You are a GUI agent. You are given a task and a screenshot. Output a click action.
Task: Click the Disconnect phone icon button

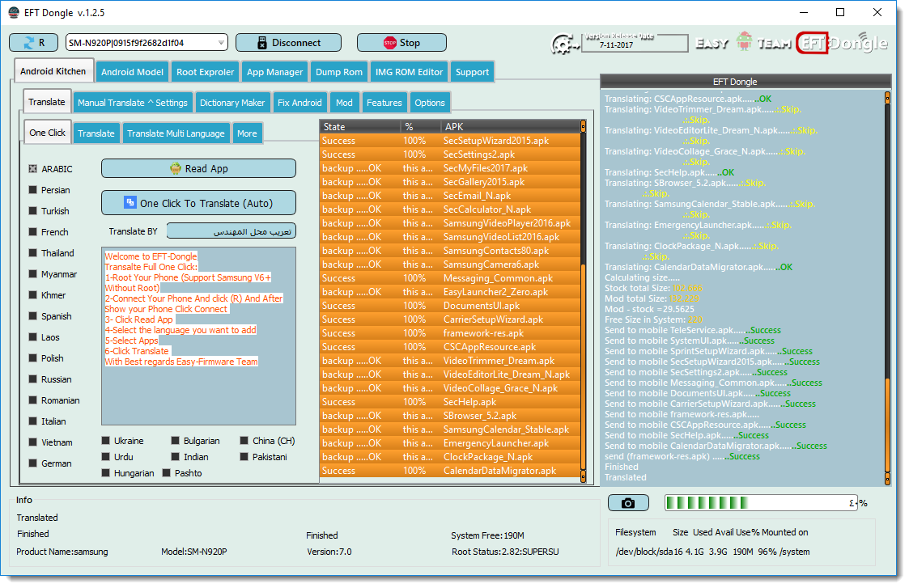[x=288, y=43]
